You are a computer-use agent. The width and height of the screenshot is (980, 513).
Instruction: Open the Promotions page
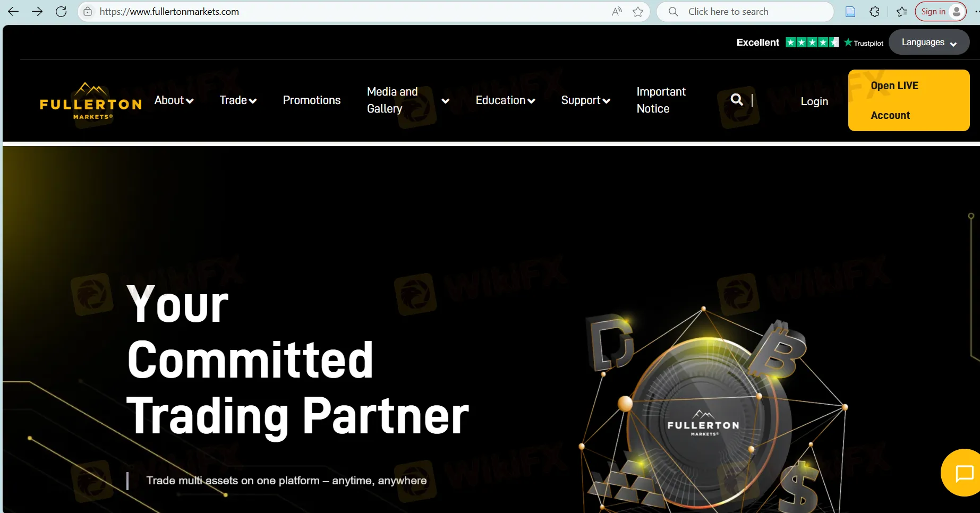[x=312, y=100]
